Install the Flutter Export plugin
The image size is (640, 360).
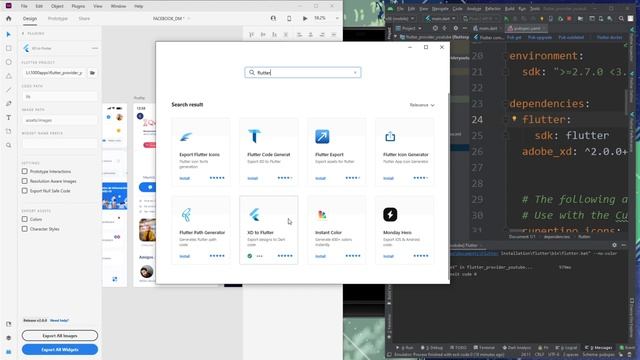[320, 178]
